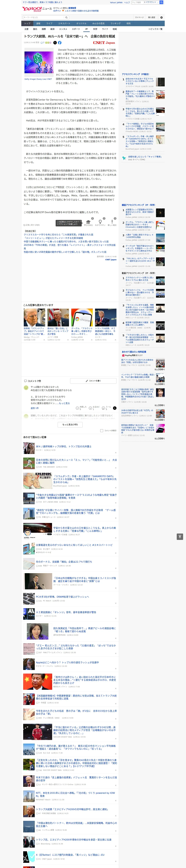Click the コメントを書く button

tap(93, 381)
